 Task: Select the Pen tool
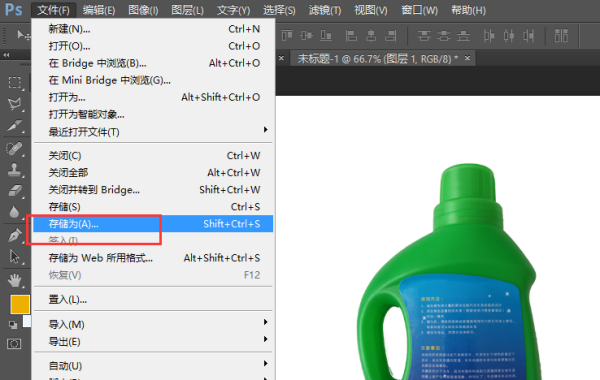[x=15, y=235]
